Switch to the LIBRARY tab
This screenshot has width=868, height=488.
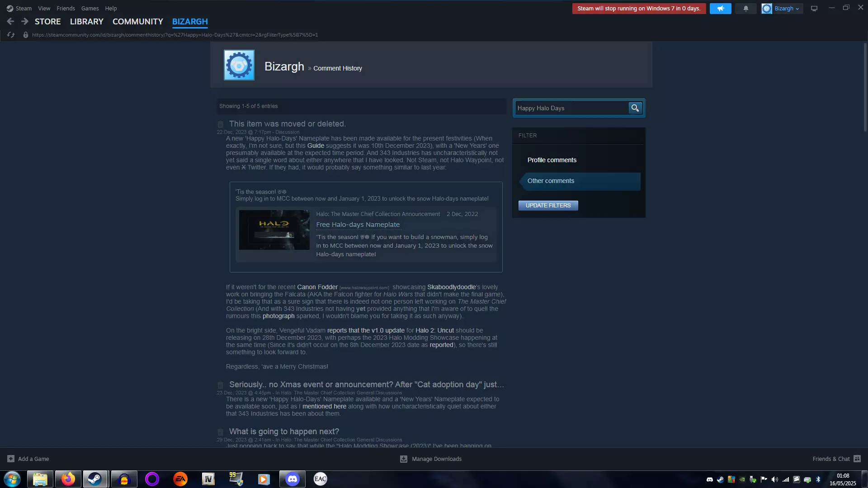point(86,22)
